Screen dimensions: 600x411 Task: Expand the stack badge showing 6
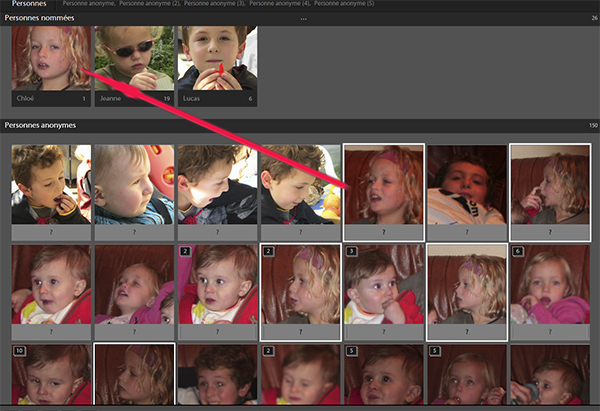518,251
